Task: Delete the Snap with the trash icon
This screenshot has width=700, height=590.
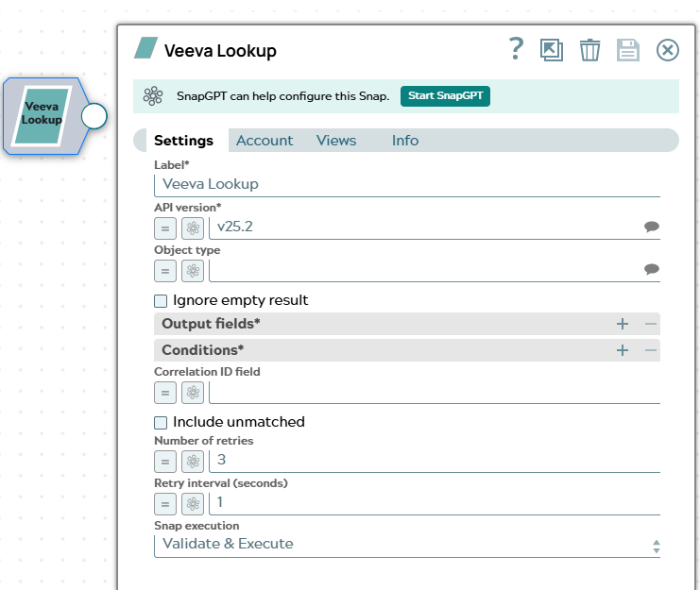Action: [x=589, y=49]
